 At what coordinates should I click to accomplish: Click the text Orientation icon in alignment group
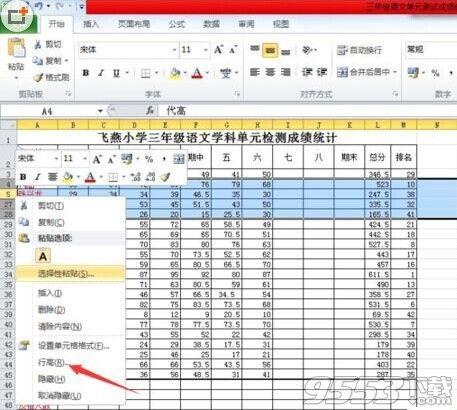click(306, 50)
